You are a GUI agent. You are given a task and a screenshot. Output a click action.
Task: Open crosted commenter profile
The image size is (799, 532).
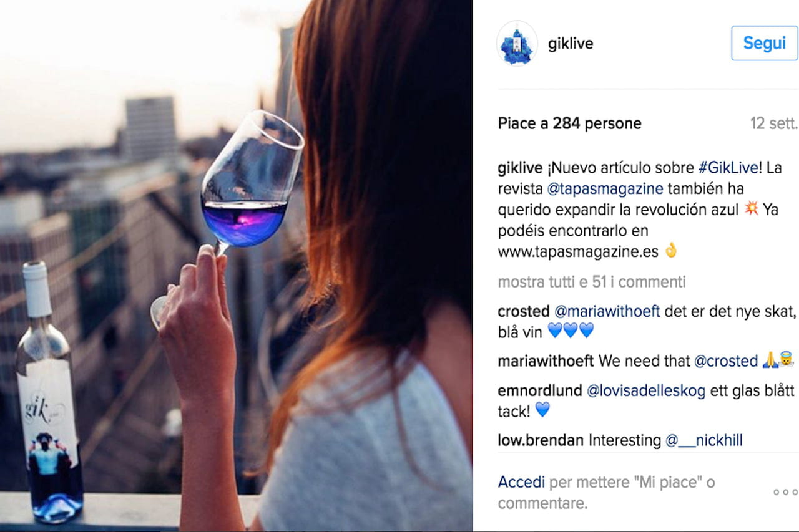point(524,311)
